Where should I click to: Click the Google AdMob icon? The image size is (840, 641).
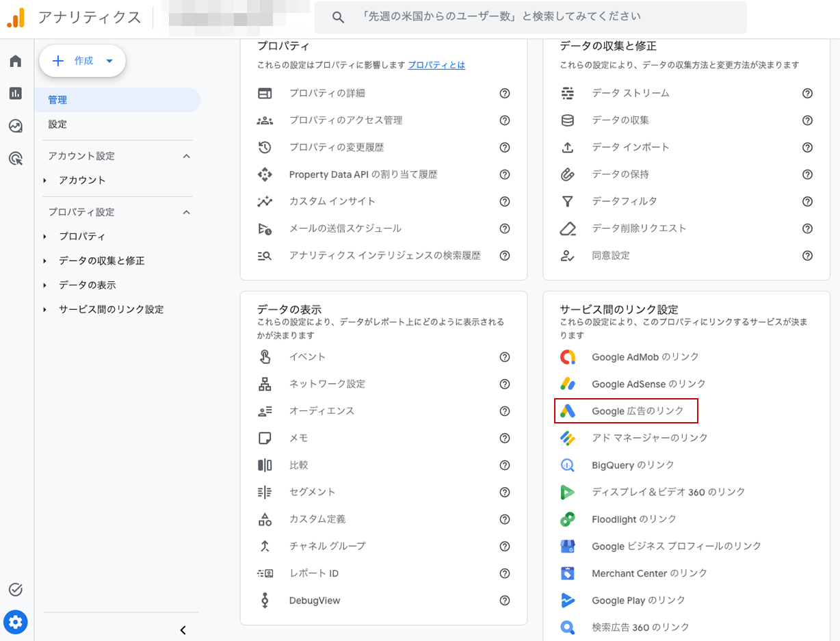(567, 357)
